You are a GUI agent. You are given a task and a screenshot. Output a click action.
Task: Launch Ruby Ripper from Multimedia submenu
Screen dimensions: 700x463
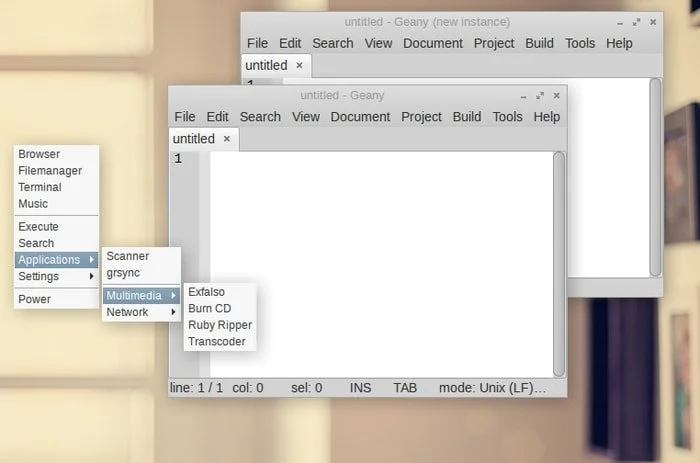click(x=220, y=325)
